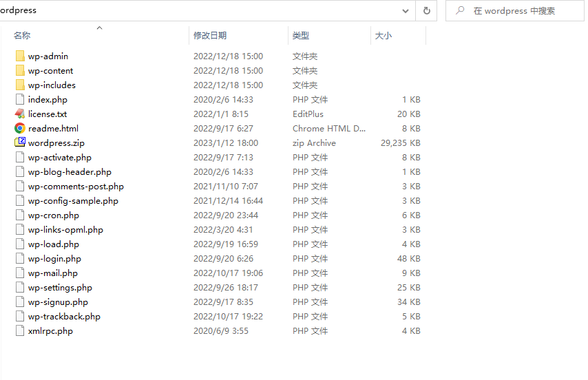Select the wp-blog-header.php file name
This screenshot has height=380, width=588.
[x=70, y=171]
